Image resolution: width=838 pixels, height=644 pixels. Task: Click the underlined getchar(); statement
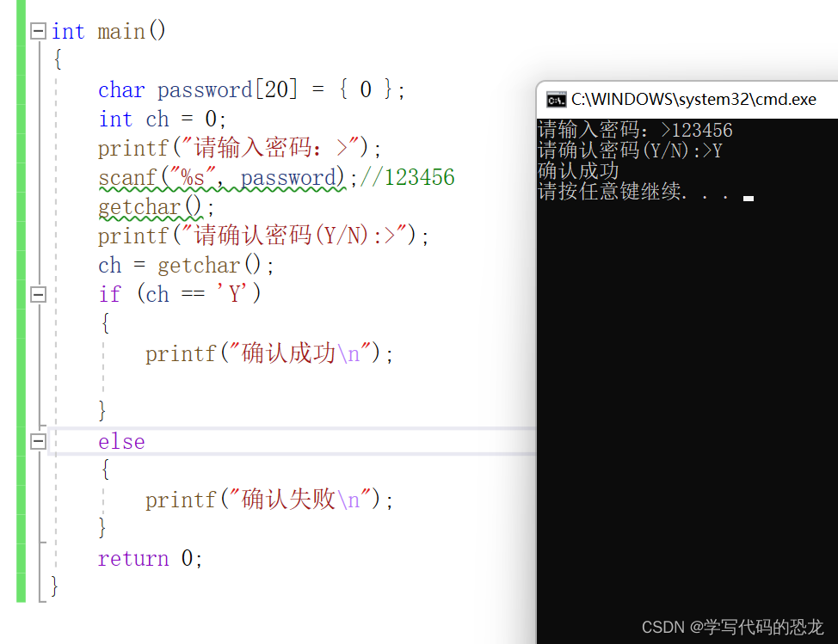156,207
